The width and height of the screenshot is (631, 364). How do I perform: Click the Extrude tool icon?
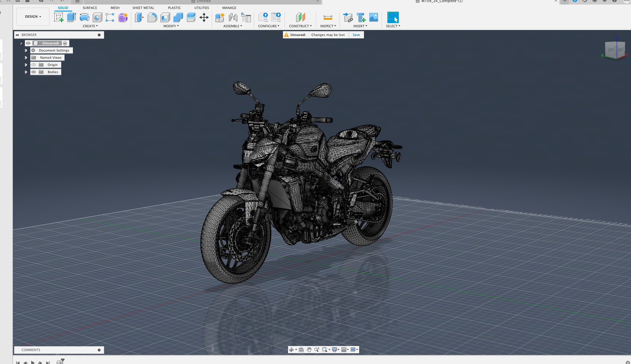[71, 17]
